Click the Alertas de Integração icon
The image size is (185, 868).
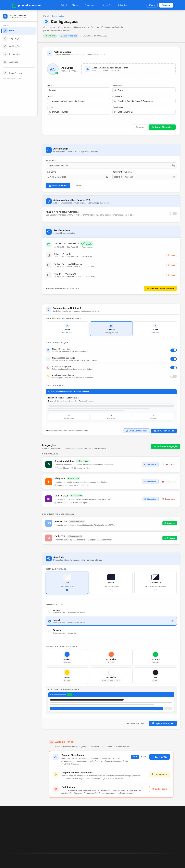(48, 368)
